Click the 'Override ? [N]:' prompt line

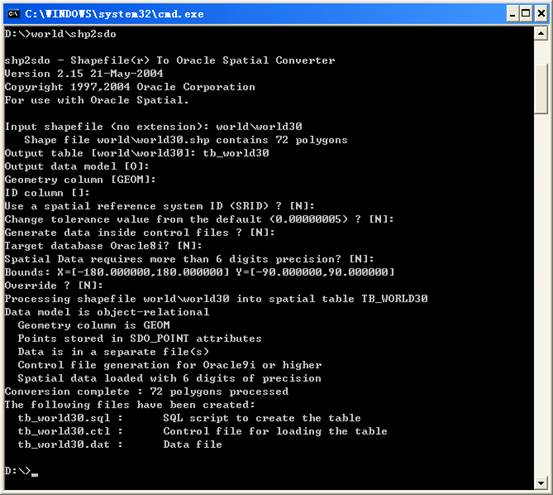tap(54, 286)
